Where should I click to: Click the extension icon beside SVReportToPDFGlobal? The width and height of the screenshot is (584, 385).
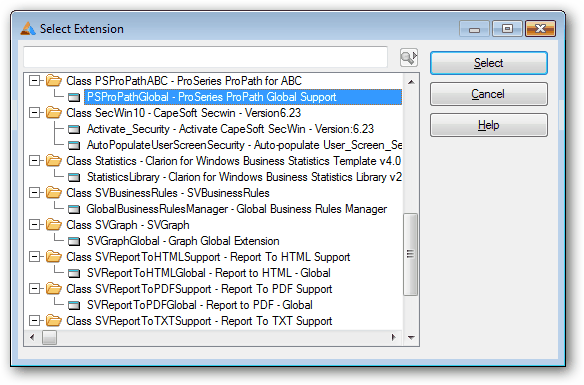(x=74, y=306)
